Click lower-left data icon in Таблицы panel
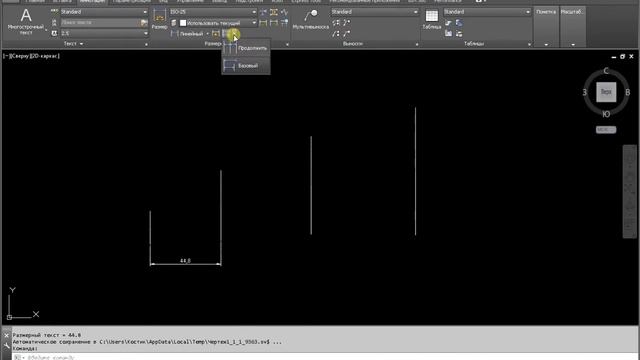 (x=449, y=33)
